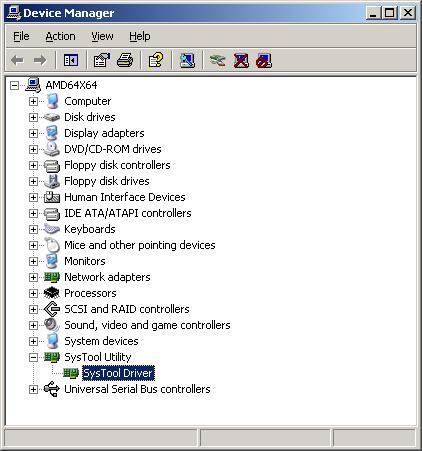Click the System devices icon
422x451 pixels.
point(52,341)
